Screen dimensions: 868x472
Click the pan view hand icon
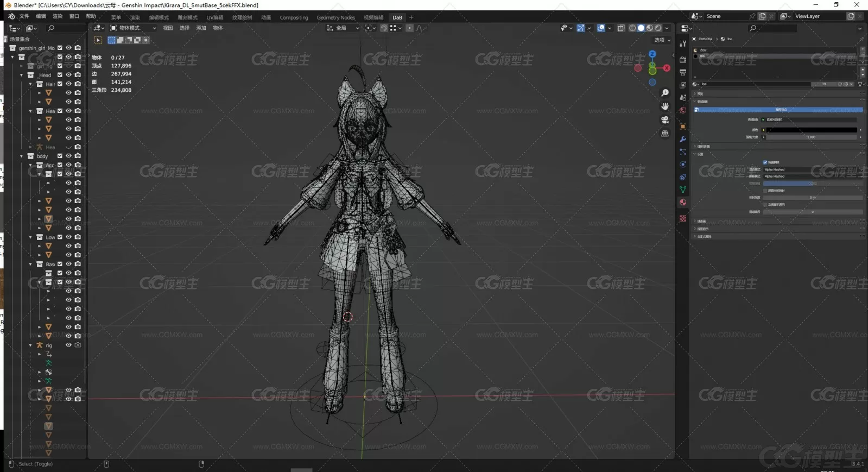(665, 106)
